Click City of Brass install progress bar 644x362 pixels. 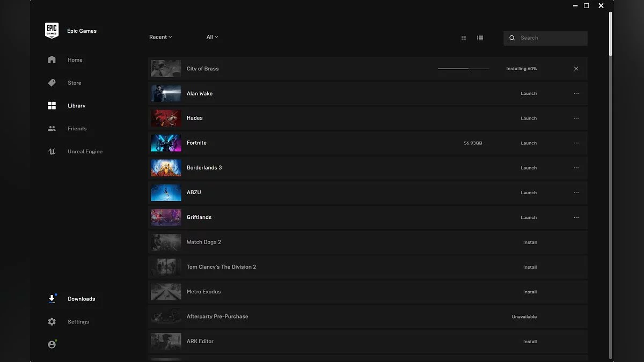click(x=463, y=69)
